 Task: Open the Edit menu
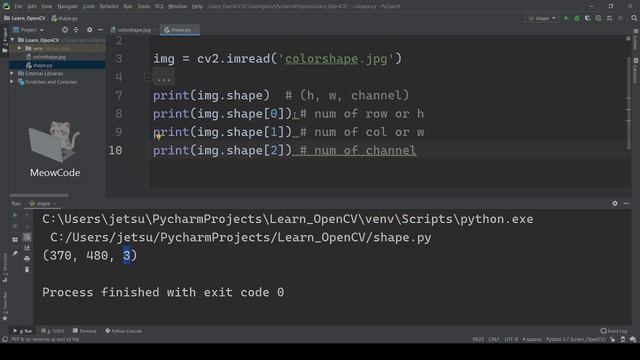point(32,6)
